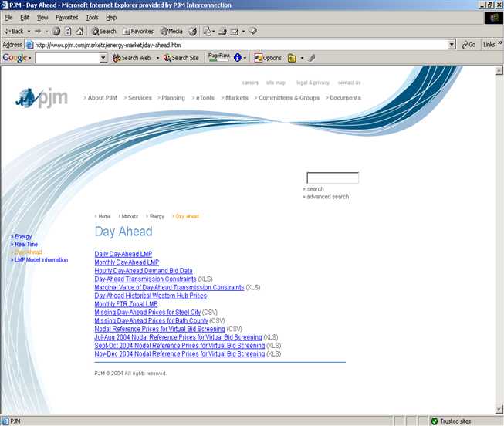Expand the Mail button dropdown arrow
Viewport: 504px width, 426px height.
[x=214, y=31]
